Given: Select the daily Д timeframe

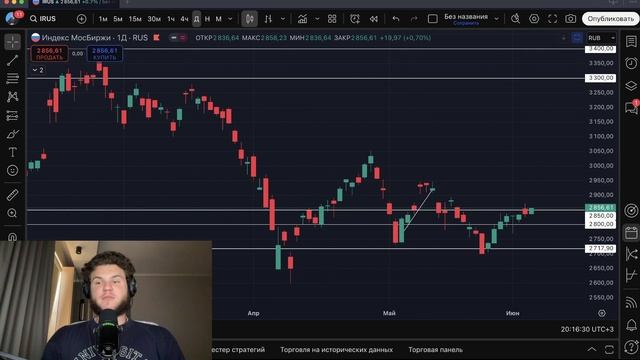Looking at the screenshot, I should click(x=196, y=19).
